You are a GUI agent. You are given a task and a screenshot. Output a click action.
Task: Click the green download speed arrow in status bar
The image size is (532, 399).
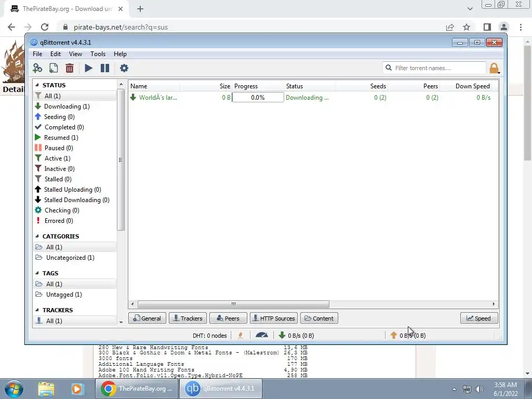pyautogui.click(x=282, y=336)
